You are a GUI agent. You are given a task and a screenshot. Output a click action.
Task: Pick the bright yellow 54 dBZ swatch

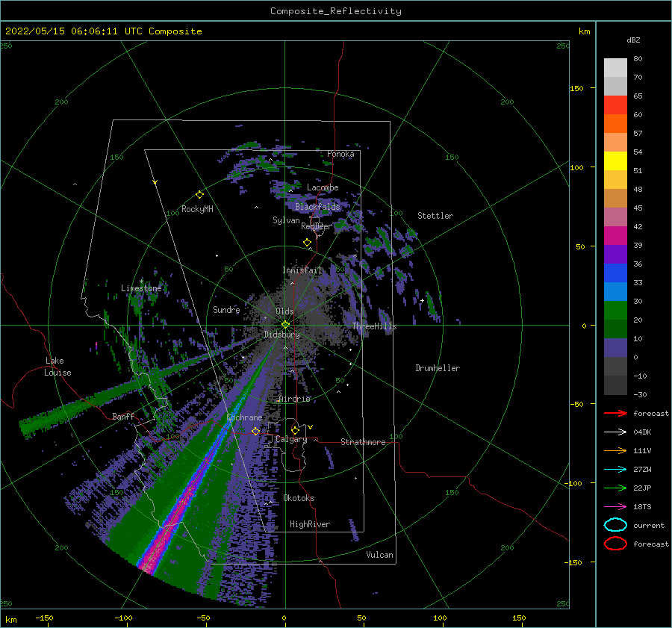(615, 161)
